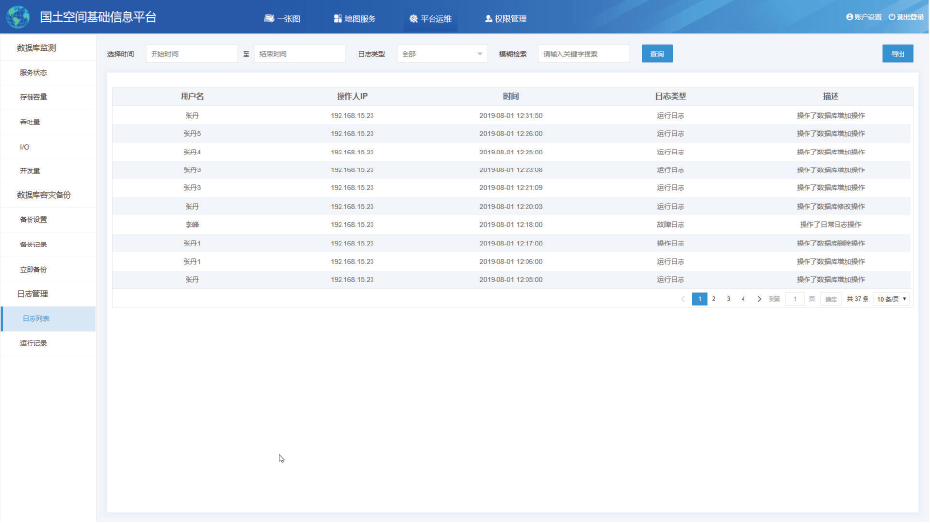Open the 一张图 map icon tab
The width and height of the screenshot is (930, 523).
point(269,18)
